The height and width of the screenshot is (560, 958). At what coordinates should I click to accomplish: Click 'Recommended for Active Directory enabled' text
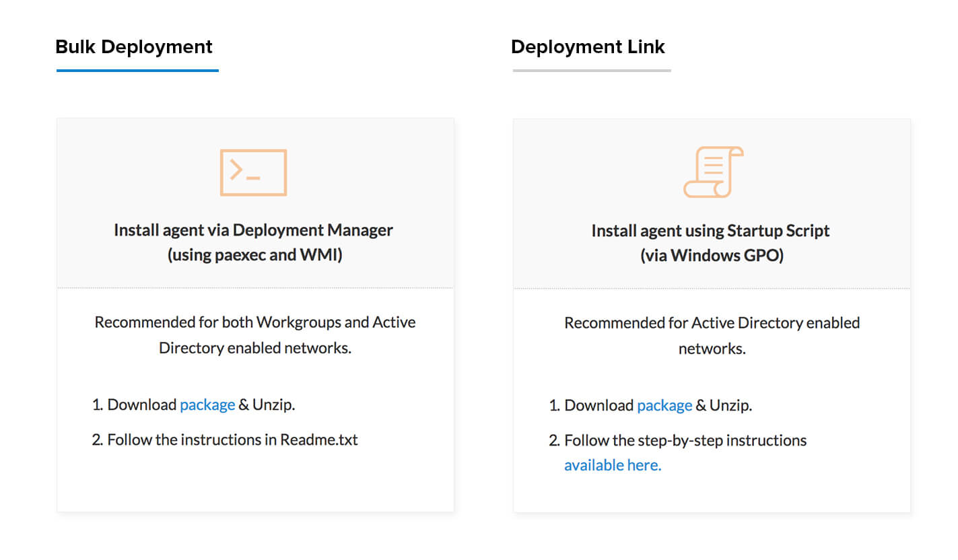(712, 323)
